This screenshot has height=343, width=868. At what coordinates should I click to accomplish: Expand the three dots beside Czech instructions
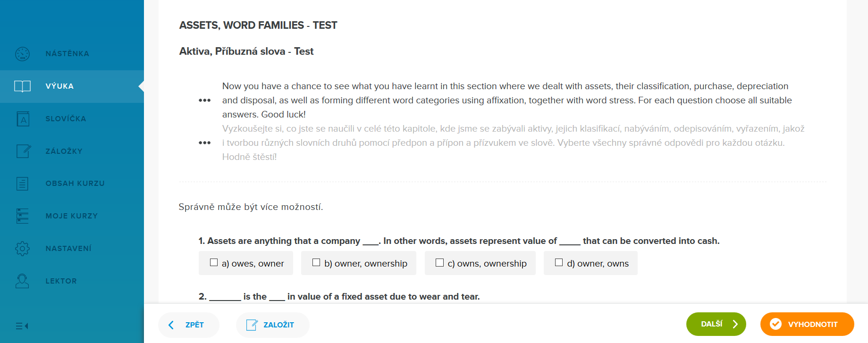[x=204, y=142]
